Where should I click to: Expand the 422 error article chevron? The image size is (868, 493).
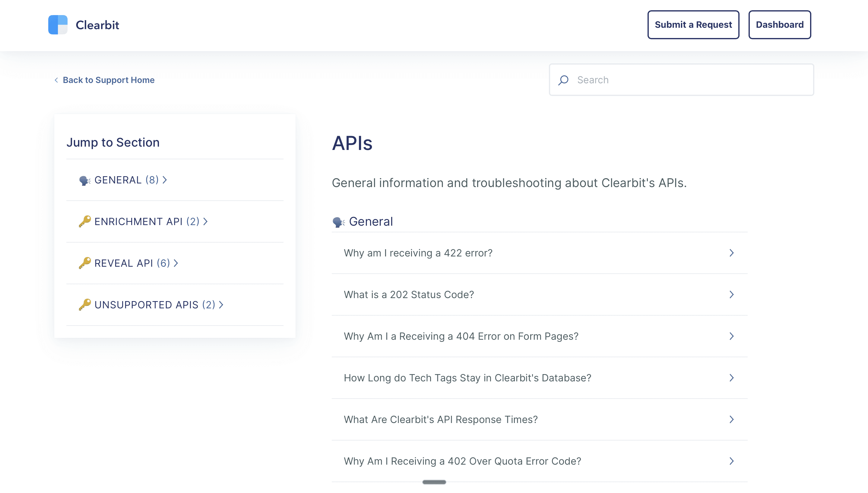point(731,253)
